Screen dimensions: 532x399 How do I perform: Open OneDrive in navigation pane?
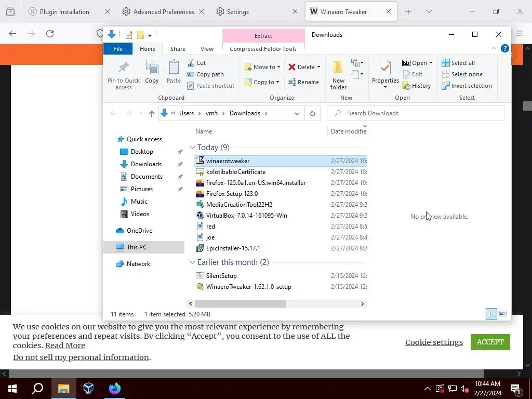click(139, 231)
